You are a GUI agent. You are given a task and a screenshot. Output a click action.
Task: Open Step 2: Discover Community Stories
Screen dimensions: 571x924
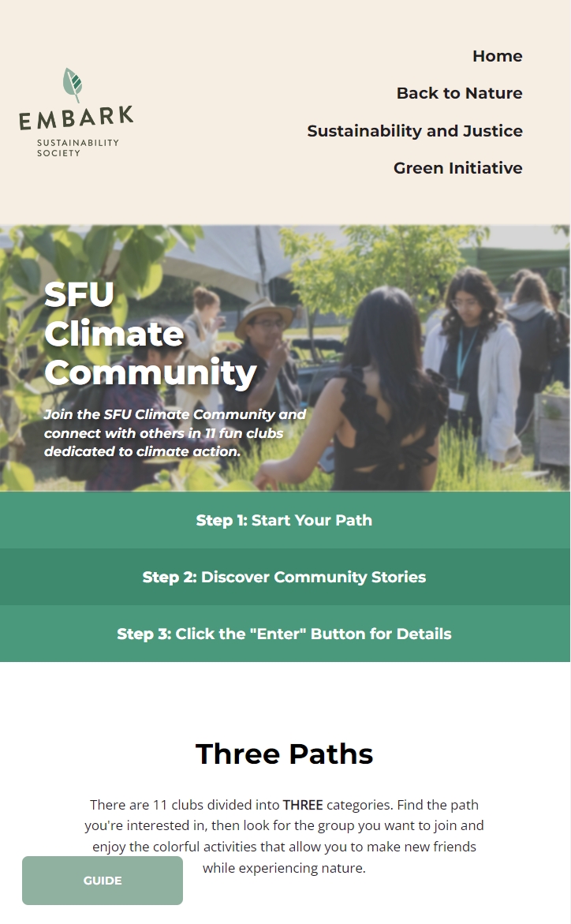[285, 577]
